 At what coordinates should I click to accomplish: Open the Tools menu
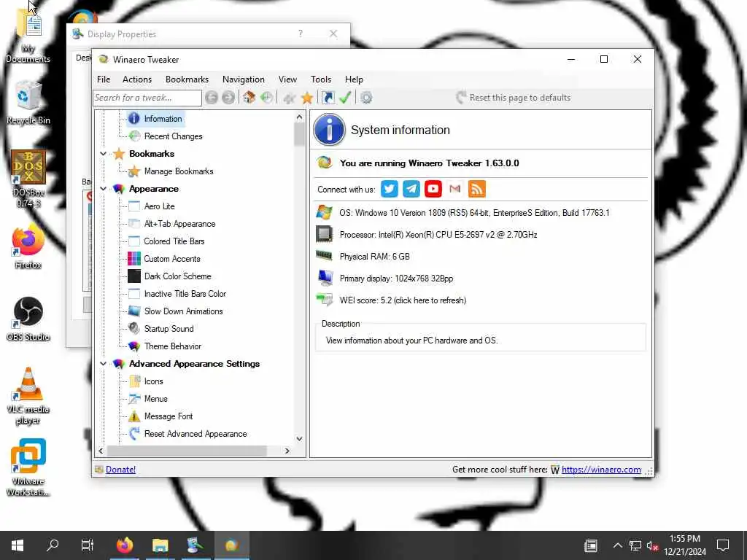[321, 79]
